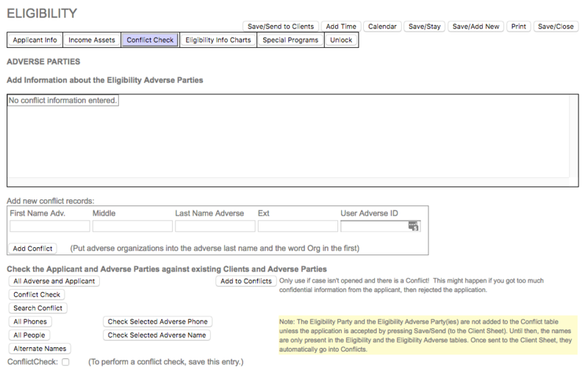Click the All Adverse and Applicant button
Viewport: 588px width, 370px height.
click(x=54, y=281)
